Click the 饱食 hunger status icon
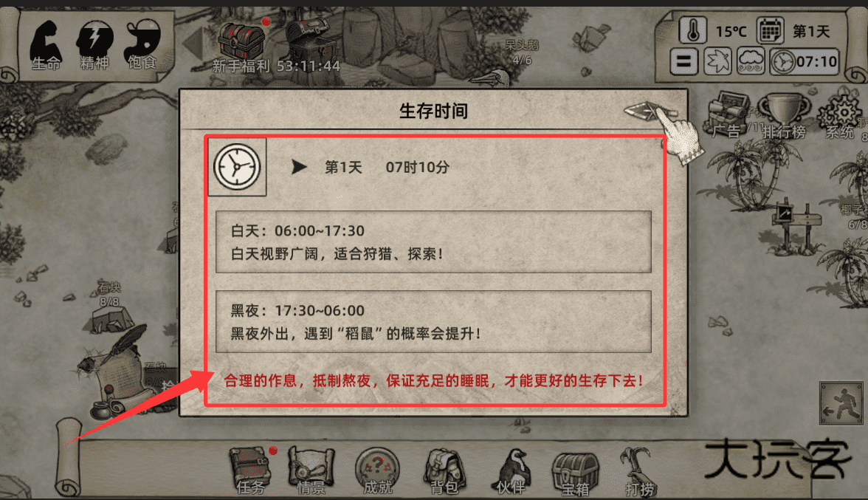Image resolution: width=868 pixels, height=500 pixels. pyautogui.click(x=143, y=45)
